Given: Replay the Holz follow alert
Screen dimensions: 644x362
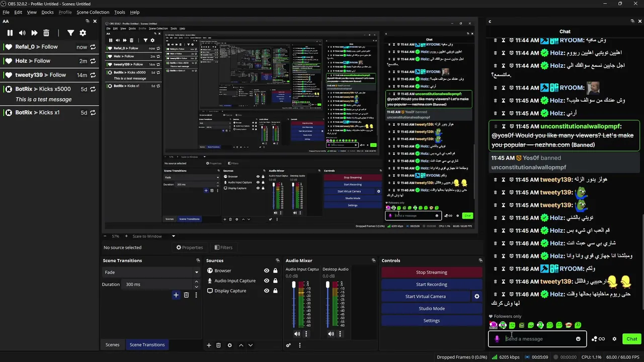Looking at the screenshot, I should point(93,61).
